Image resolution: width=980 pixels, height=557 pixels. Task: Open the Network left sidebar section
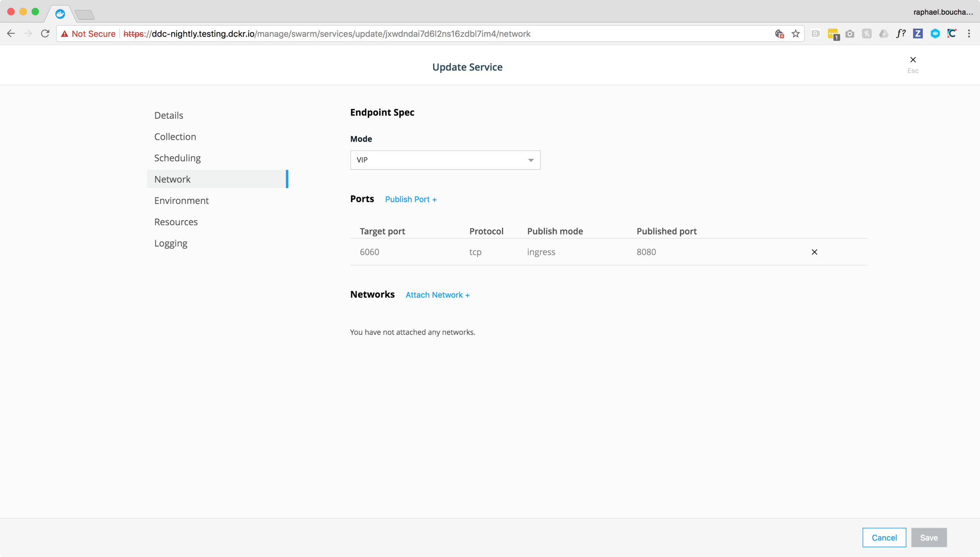pos(172,179)
